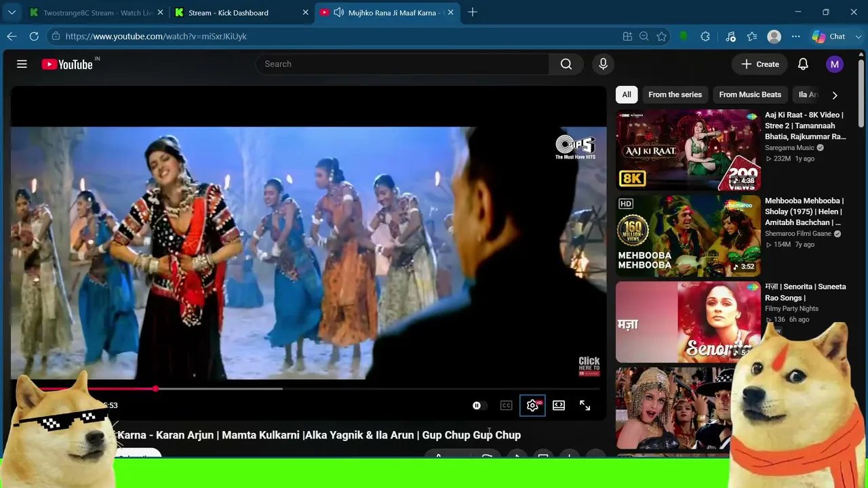Open the account avatar M menu
The height and width of the screenshot is (488, 868).
(835, 64)
